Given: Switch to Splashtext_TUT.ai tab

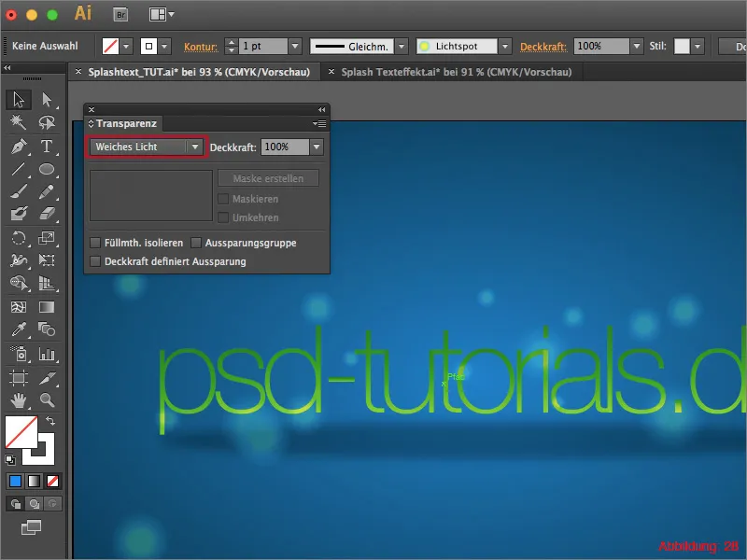Looking at the screenshot, I should (199, 72).
